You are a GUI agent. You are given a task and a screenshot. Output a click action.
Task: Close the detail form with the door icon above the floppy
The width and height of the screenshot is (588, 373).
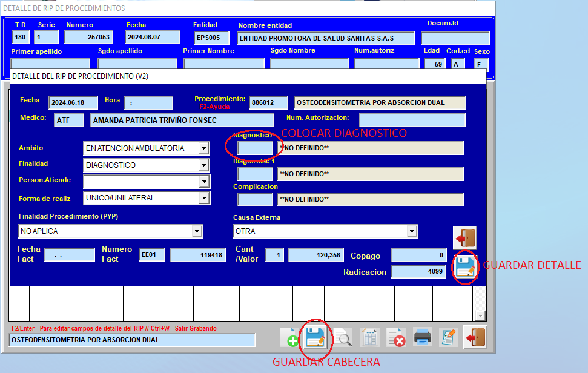click(465, 238)
